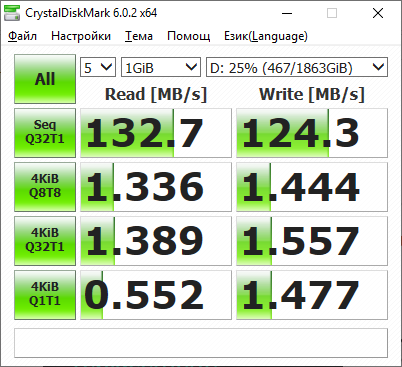Close the CrystalDiskMark window

pos(378,13)
